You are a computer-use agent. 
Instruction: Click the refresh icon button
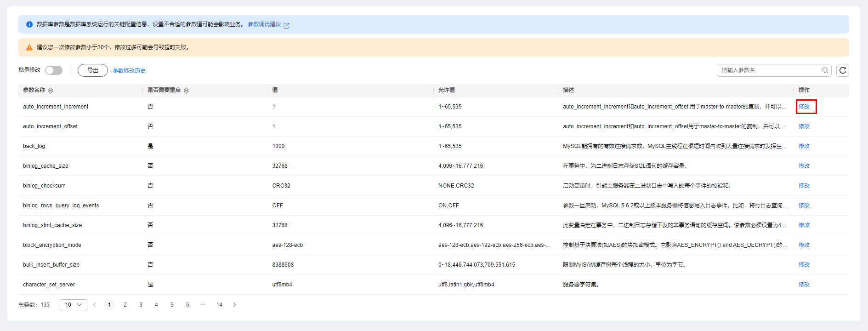(x=842, y=70)
